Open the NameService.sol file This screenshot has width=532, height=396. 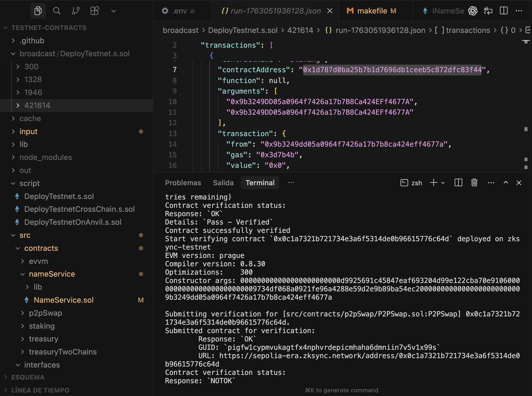[x=76, y=300]
